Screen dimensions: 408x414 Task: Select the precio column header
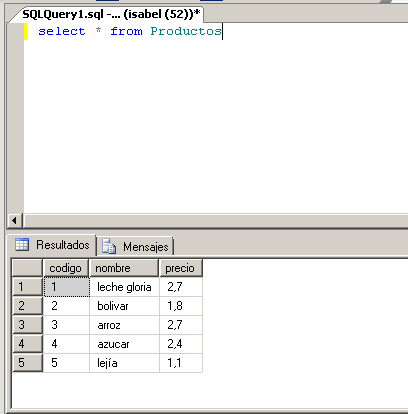pos(181,268)
